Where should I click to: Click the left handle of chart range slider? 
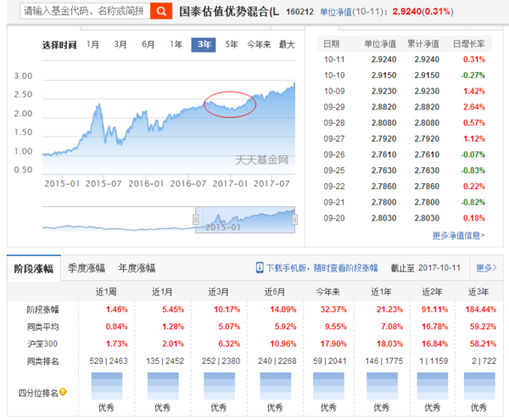[x=195, y=220]
